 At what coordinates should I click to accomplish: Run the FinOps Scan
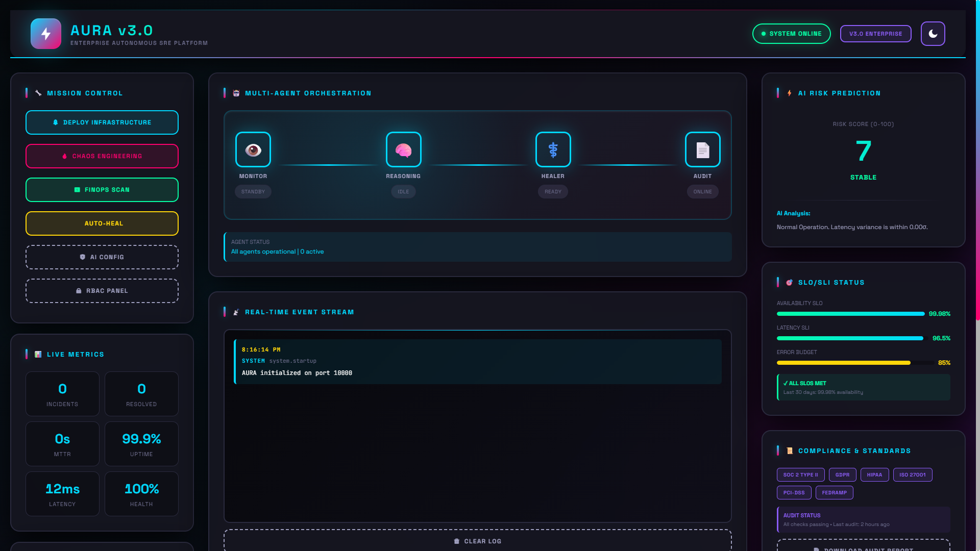pyautogui.click(x=102, y=190)
